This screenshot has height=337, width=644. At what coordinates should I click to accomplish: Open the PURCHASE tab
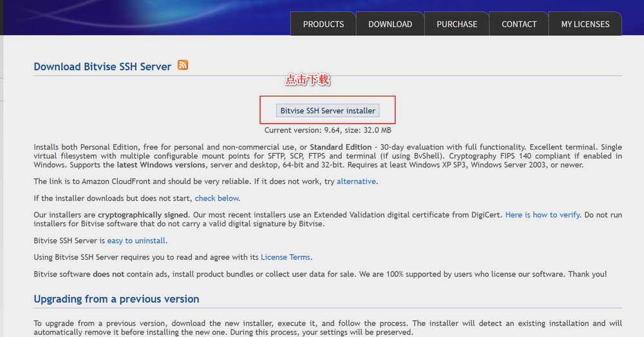coord(457,24)
